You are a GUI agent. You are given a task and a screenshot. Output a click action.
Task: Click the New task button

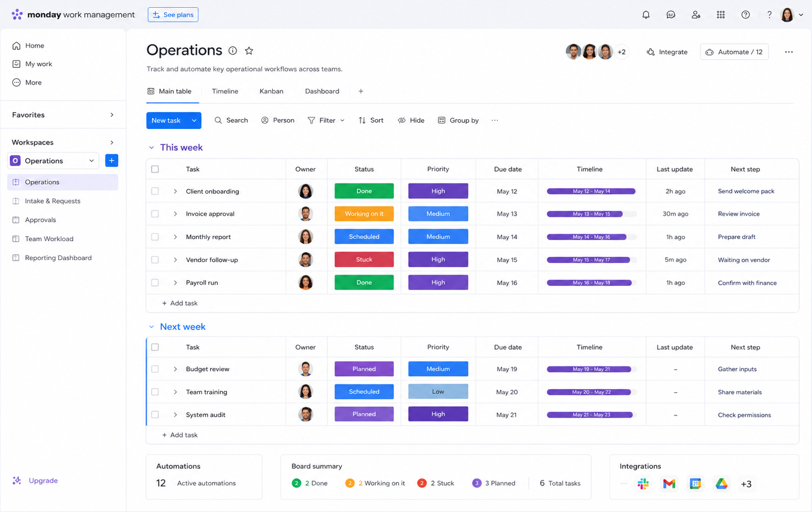(167, 120)
